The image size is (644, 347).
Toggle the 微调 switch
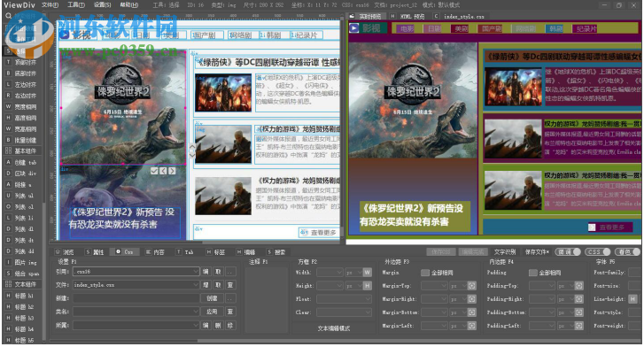click(x=568, y=251)
